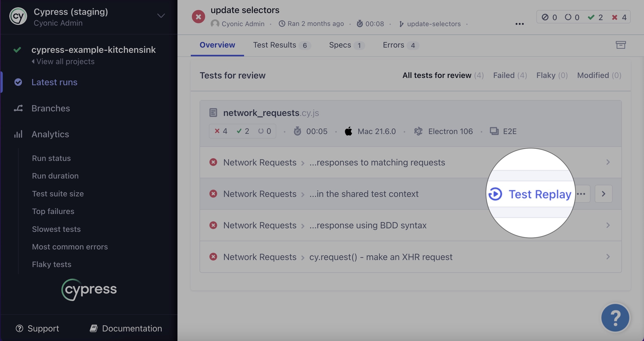The height and width of the screenshot is (341, 644).
Task: Expand the three-dot menu on test row
Action: (582, 194)
